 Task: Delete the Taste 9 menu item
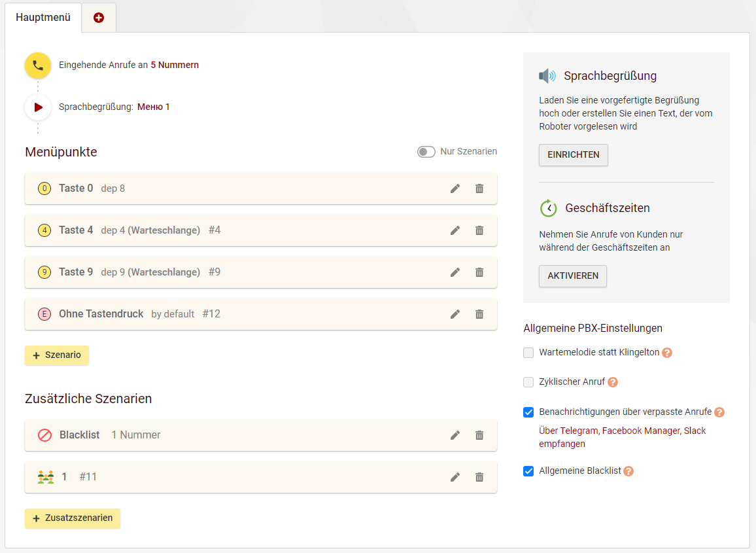pos(479,273)
